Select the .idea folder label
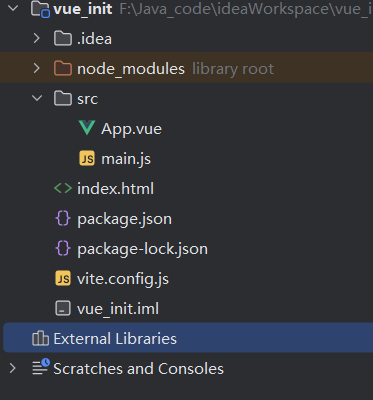373x400 pixels. tap(95, 39)
